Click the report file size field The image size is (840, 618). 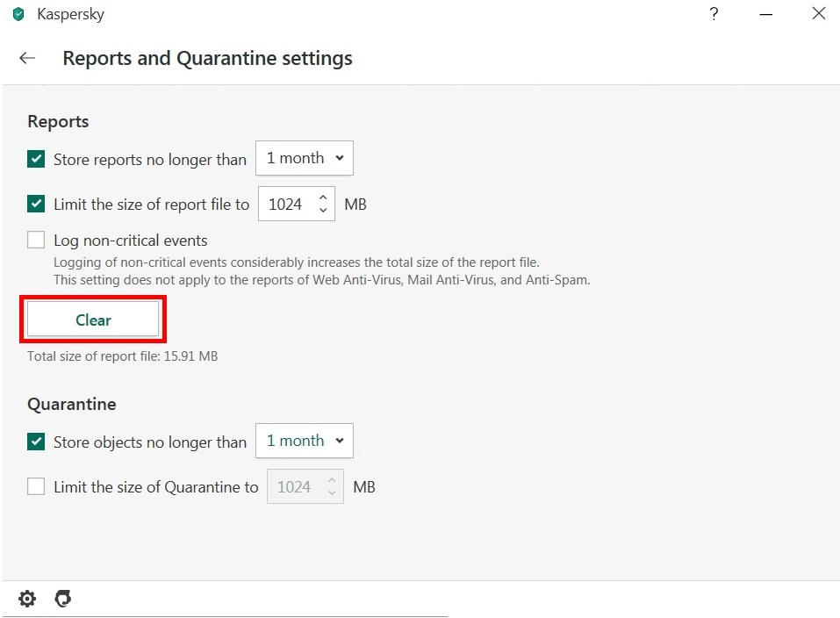(x=285, y=205)
